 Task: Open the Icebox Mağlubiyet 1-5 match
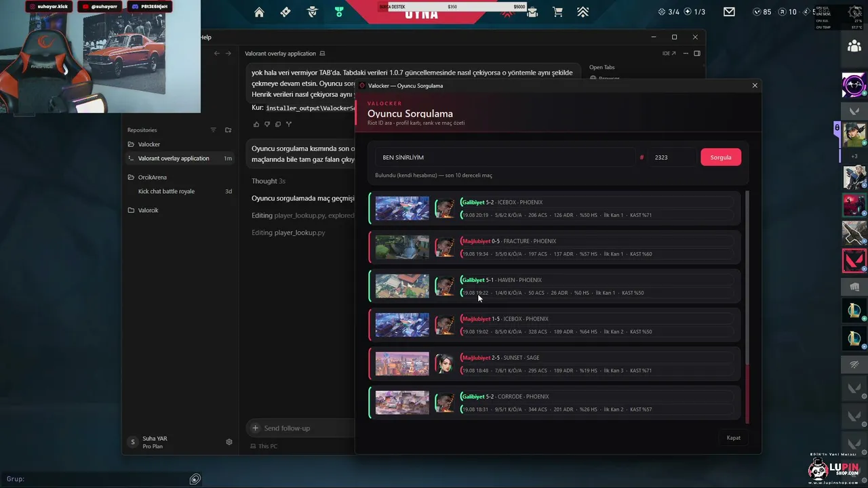[x=554, y=325]
